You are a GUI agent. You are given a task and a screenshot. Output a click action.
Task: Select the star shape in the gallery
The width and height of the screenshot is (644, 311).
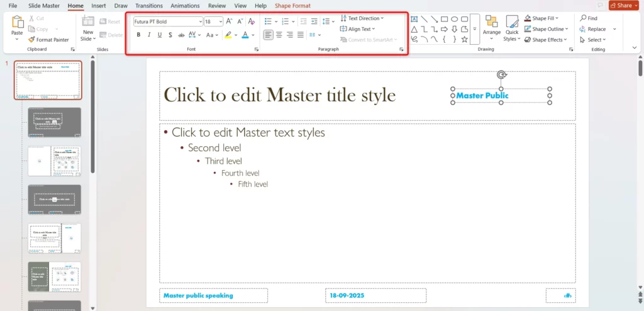tap(464, 39)
